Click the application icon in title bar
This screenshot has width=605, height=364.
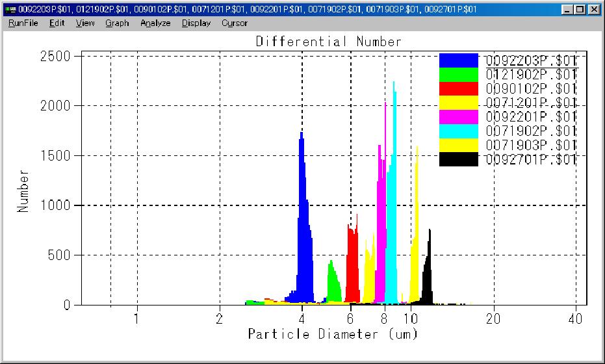click(10, 9)
